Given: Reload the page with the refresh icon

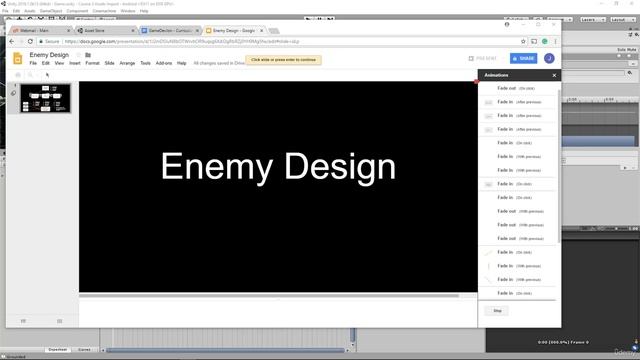Looking at the screenshot, I should click(30, 41).
